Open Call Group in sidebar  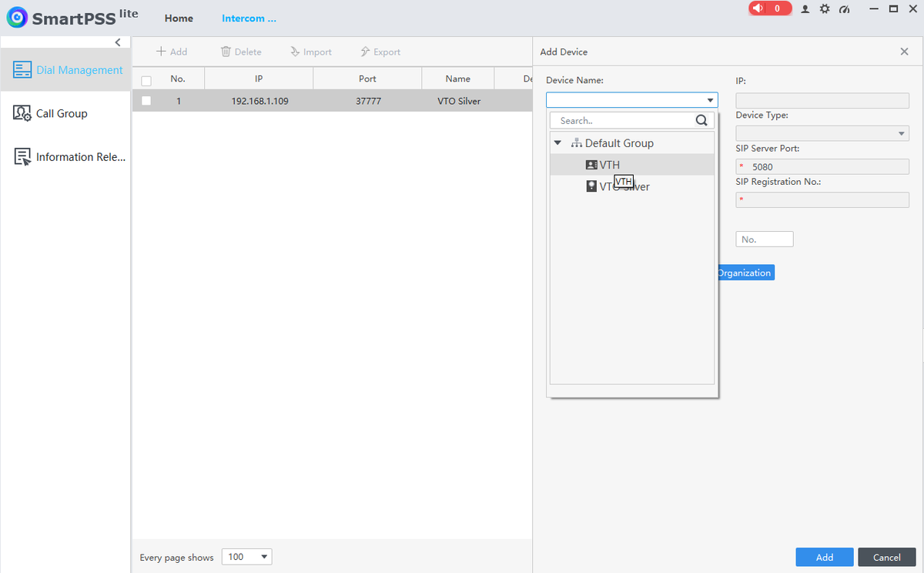pos(62,113)
